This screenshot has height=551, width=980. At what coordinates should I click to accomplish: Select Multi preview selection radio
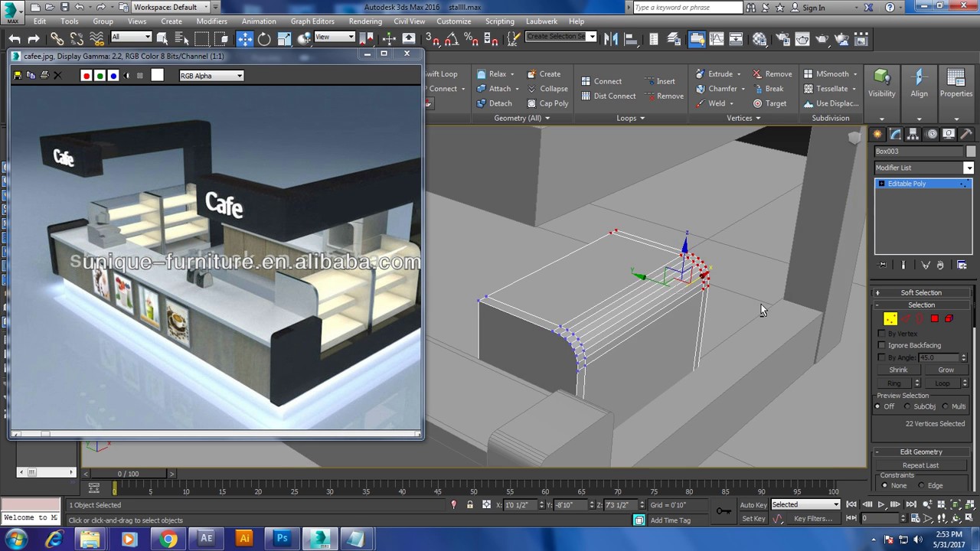click(946, 406)
